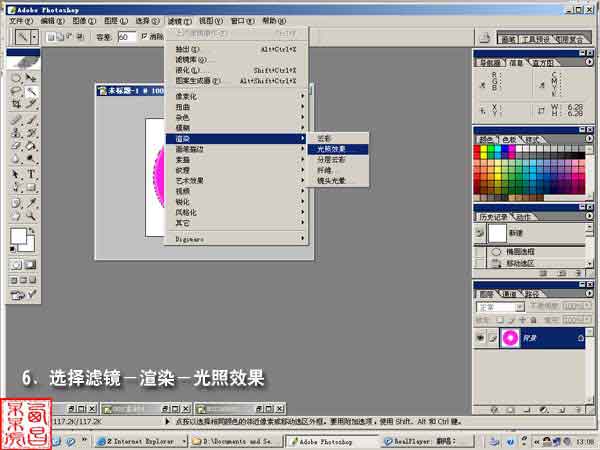
Task: Select the Rectangle shape tool
Action: (x=31, y=187)
